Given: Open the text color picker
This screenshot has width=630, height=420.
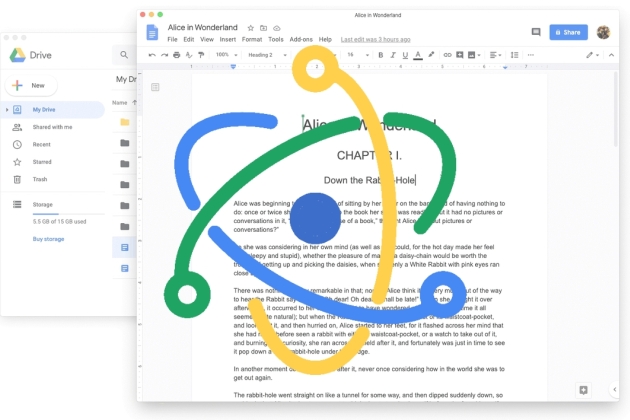Looking at the screenshot, I should click(x=418, y=55).
